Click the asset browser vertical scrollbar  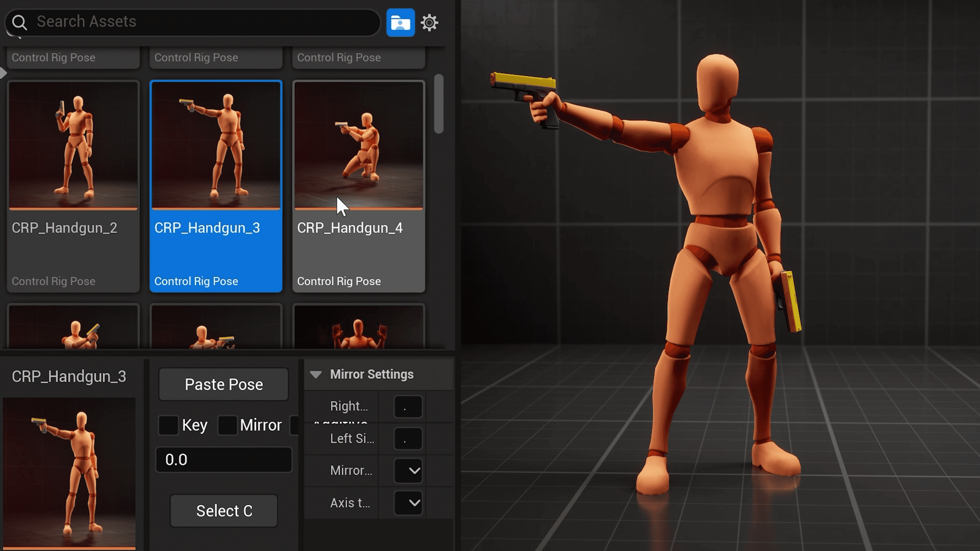tap(439, 104)
